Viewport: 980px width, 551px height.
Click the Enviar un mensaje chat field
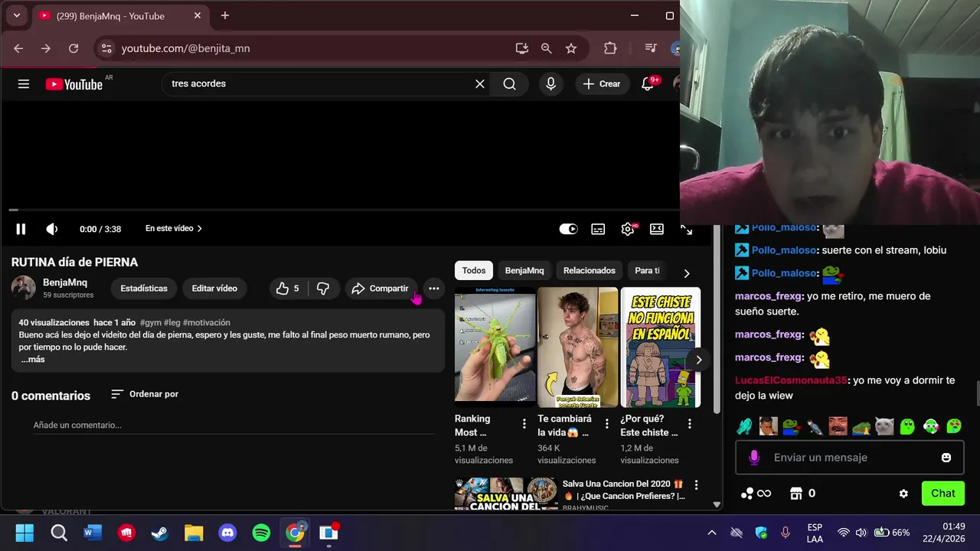pyautogui.click(x=848, y=458)
